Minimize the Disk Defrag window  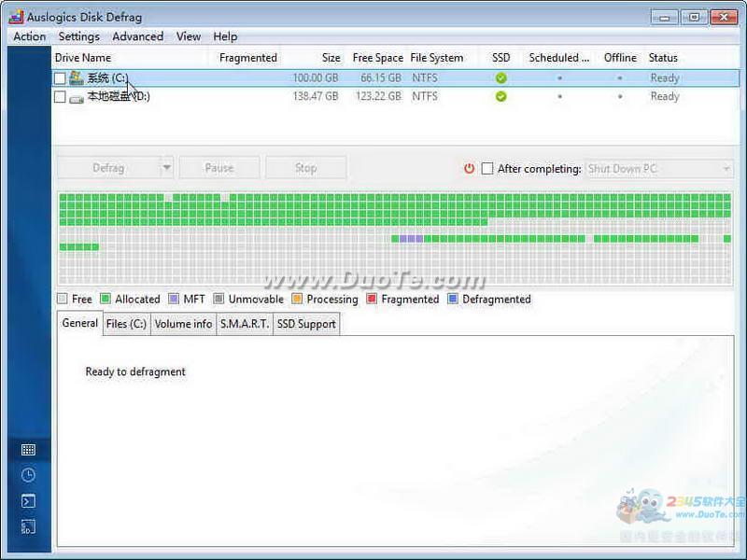pos(665,18)
